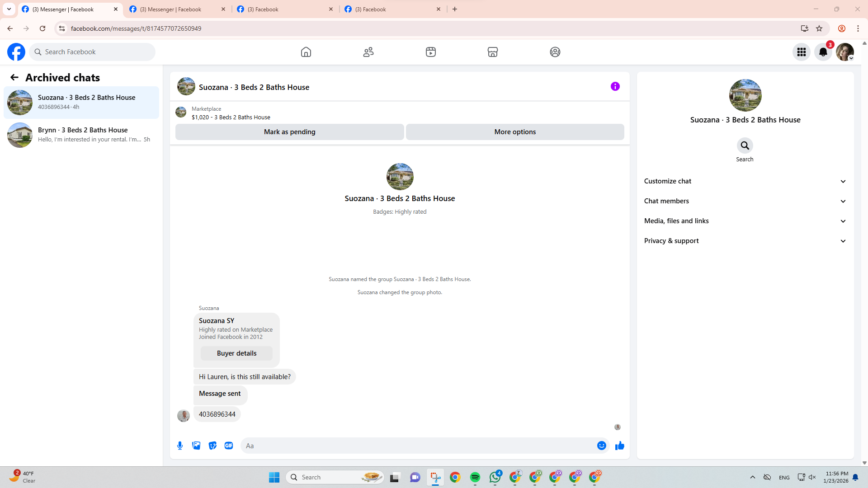Open Marketplace from top navigation
Viewport: 868px width, 488px height.
coord(492,52)
